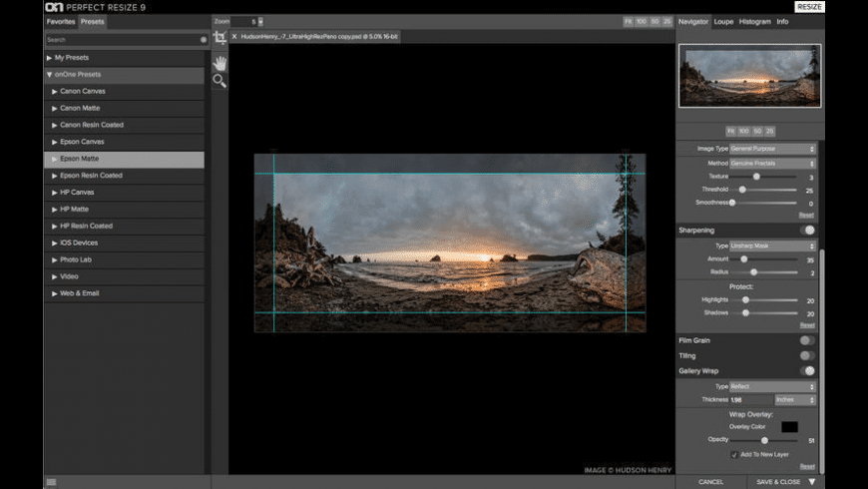Open the Save & Close arrow menu

pyautogui.click(x=811, y=482)
